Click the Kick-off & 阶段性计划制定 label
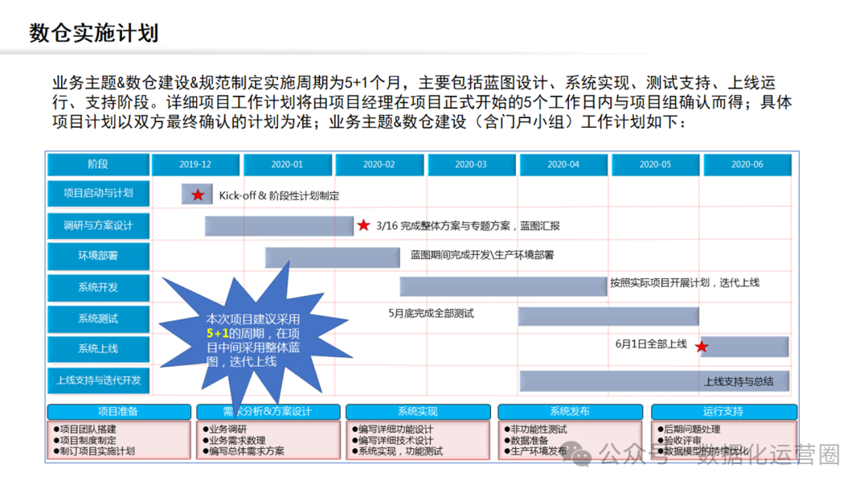 (x=279, y=195)
